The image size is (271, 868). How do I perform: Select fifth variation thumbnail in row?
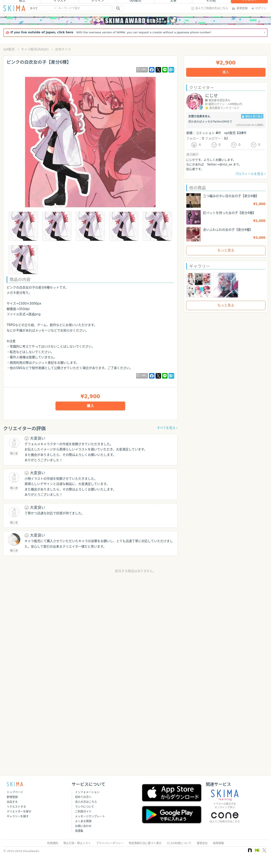[x=157, y=226]
